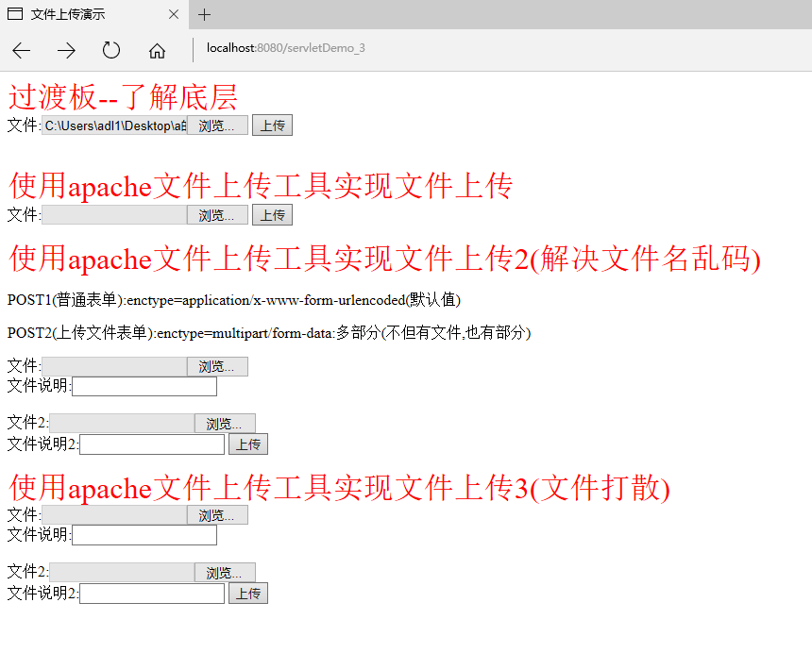This screenshot has height=653, width=812.
Task: Click 上传 in the 过渡板 section
Action: click(x=272, y=126)
